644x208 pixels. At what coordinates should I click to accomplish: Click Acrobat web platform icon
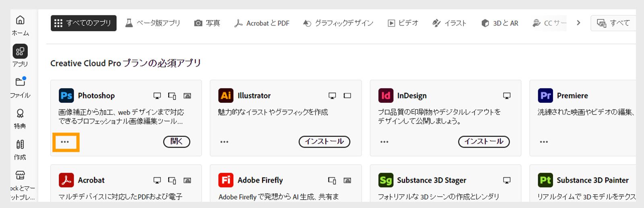click(187, 180)
